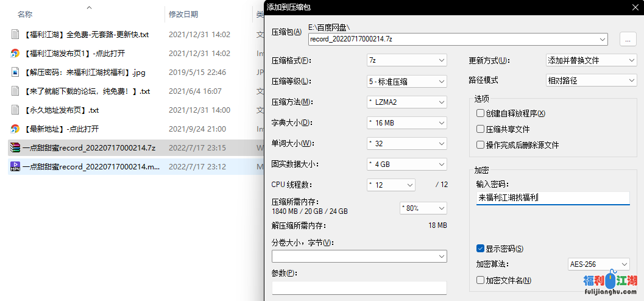Click the 输入密码 text field

point(552,198)
